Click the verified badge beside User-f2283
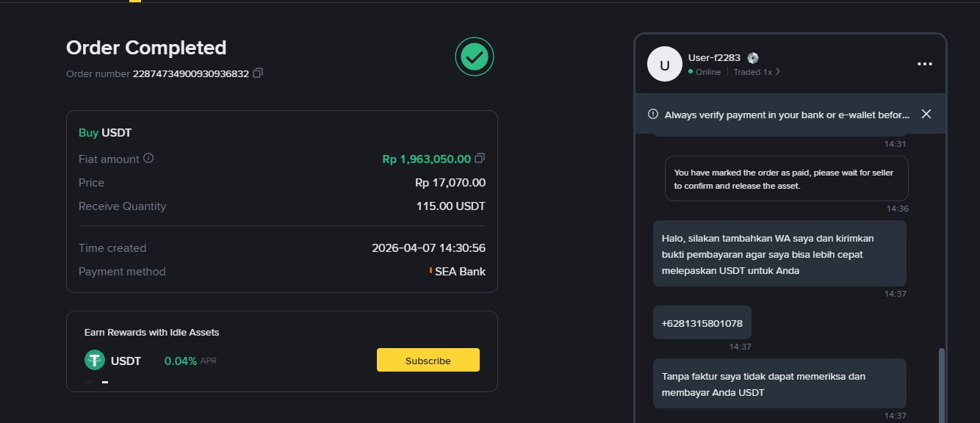This screenshot has height=423, width=980. [x=753, y=58]
